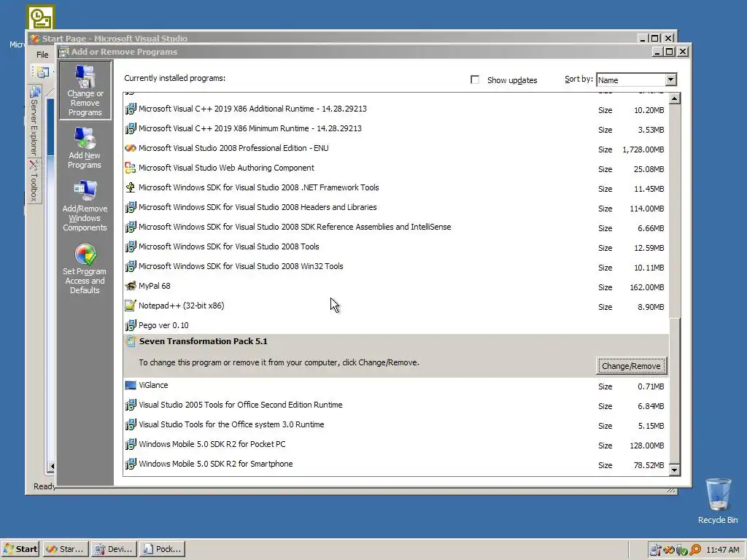The height and width of the screenshot is (560, 747).
Task: Click desktop icon above Visual Studio window
Action: [x=41, y=17]
